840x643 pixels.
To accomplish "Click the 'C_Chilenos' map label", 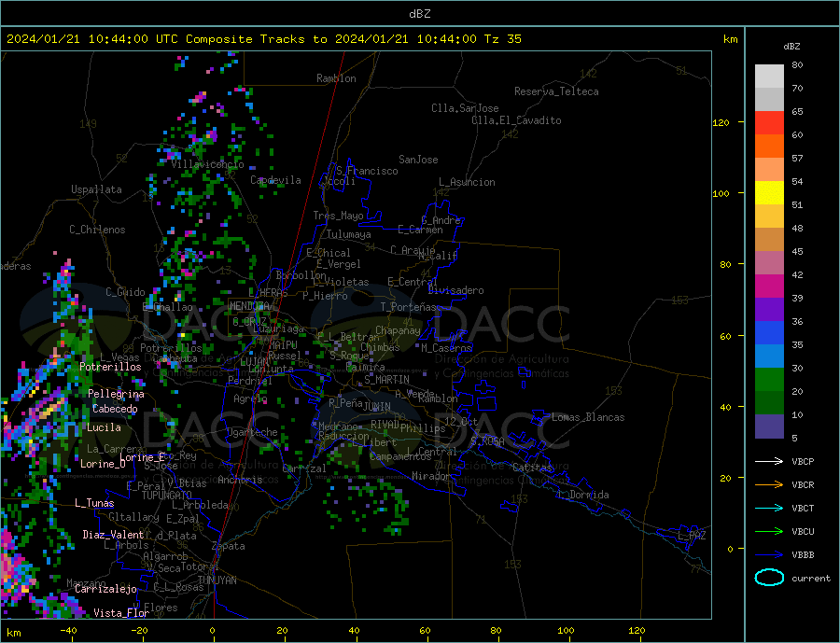I will pos(97,230).
